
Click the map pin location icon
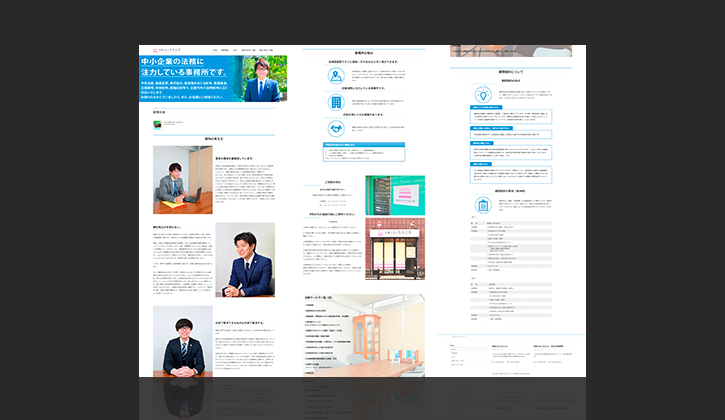point(336,75)
